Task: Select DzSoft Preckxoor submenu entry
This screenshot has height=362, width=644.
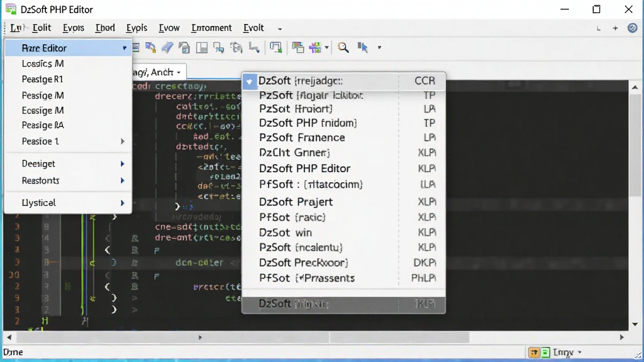Action: (343, 263)
